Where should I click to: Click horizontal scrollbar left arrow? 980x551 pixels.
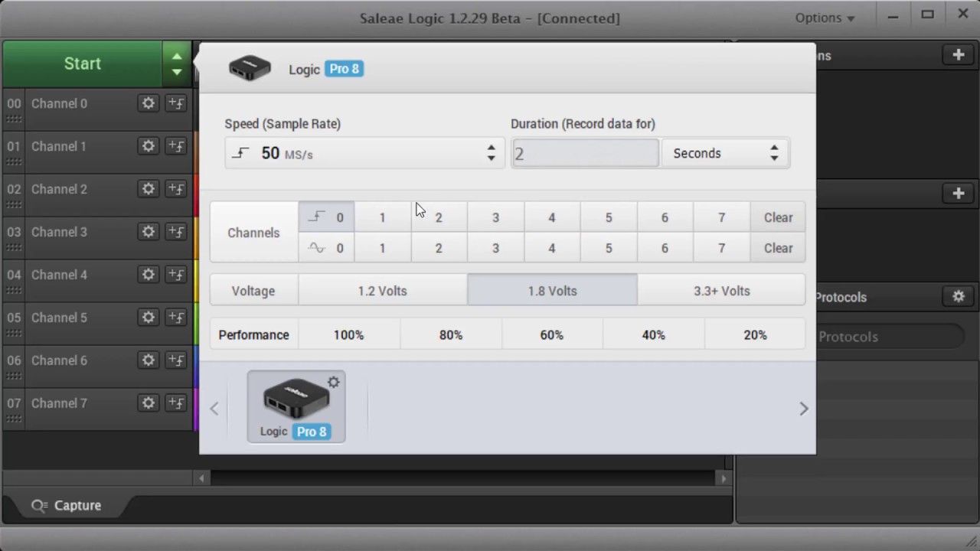201,478
